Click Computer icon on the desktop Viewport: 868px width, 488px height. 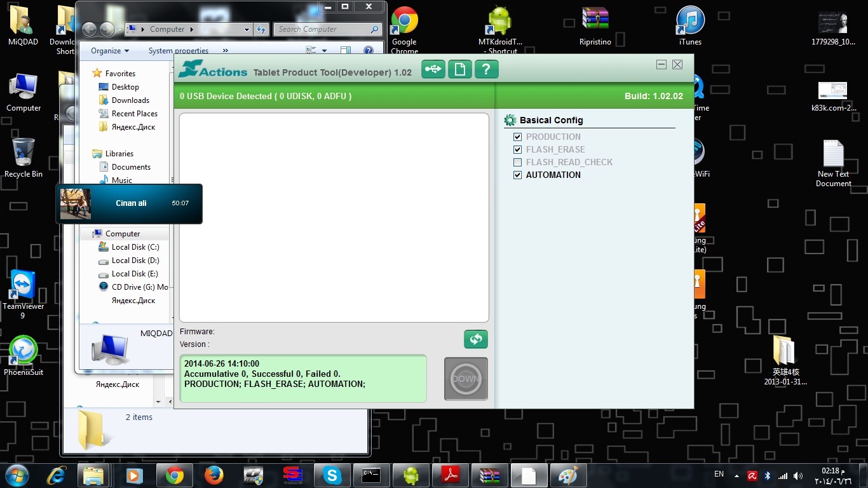[x=24, y=93]
